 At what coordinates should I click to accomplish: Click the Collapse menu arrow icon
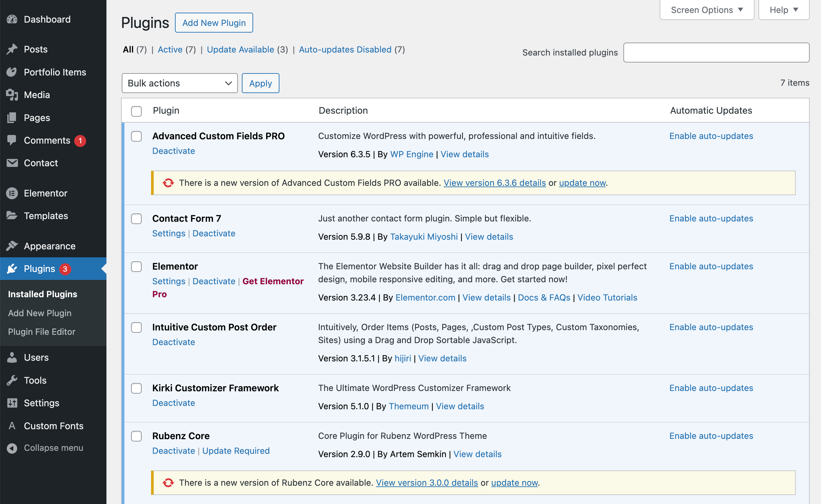point(12,448)
